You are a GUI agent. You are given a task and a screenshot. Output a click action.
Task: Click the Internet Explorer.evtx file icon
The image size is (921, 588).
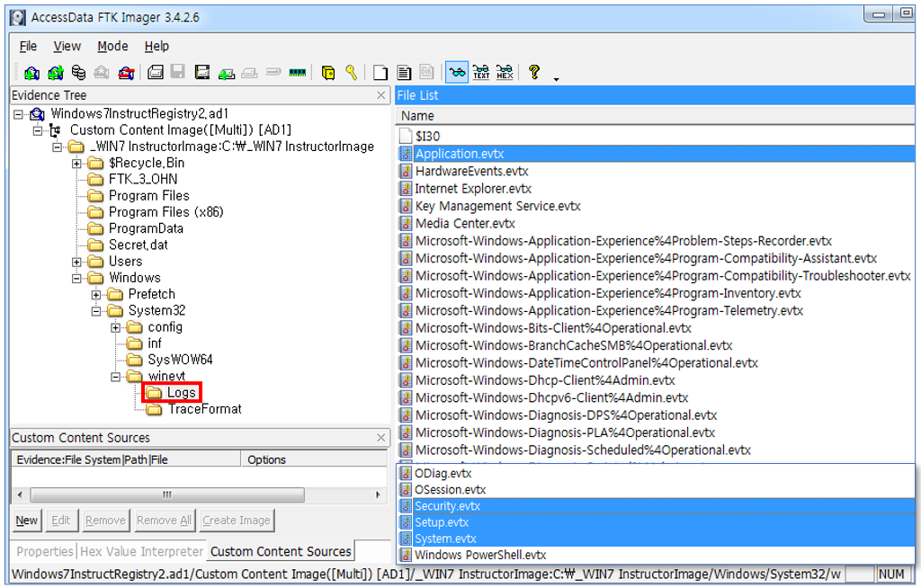pyautogui.click(x=406, y=189)
